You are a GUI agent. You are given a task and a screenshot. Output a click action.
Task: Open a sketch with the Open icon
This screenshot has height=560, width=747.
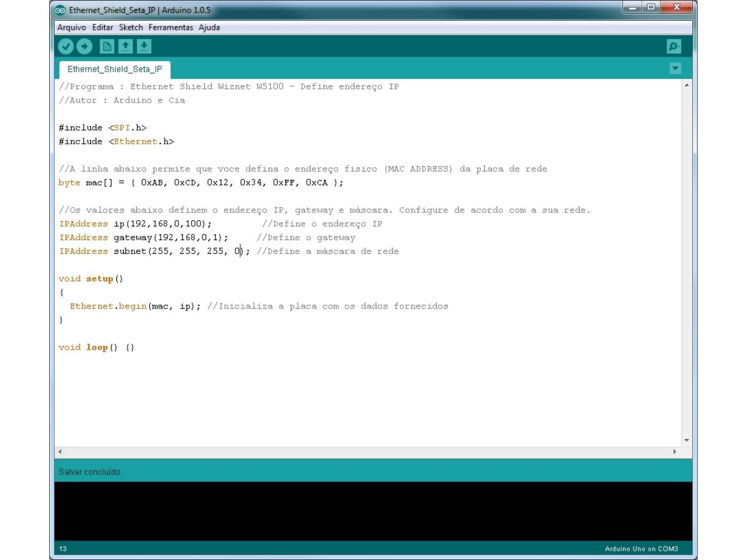pyautogui.click(x=126, y=46)
